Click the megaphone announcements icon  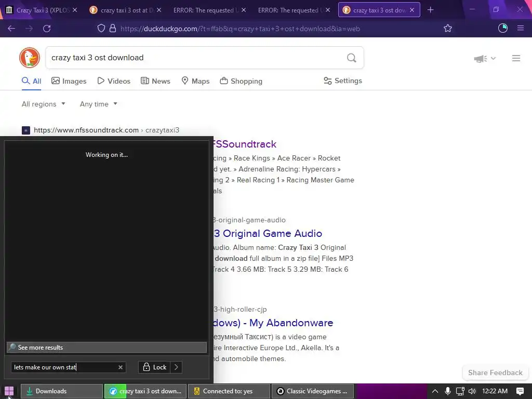pyautogui.click(x=481, y=59)
